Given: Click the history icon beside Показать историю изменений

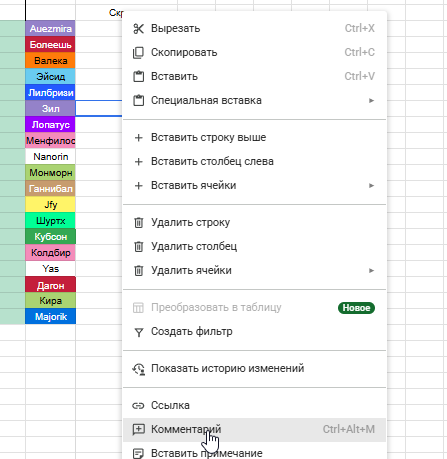Looking at the screenshot, I should coord(138,369).
